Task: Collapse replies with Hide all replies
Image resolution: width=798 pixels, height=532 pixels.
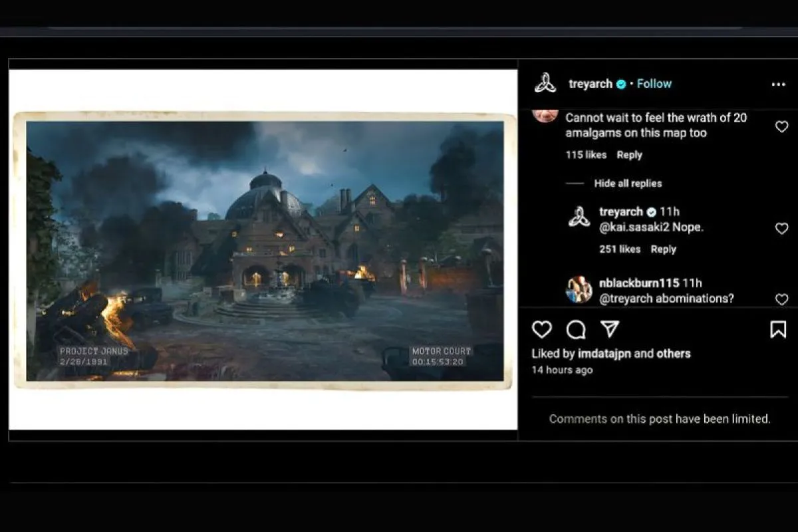Action: [x=628, y=184]
